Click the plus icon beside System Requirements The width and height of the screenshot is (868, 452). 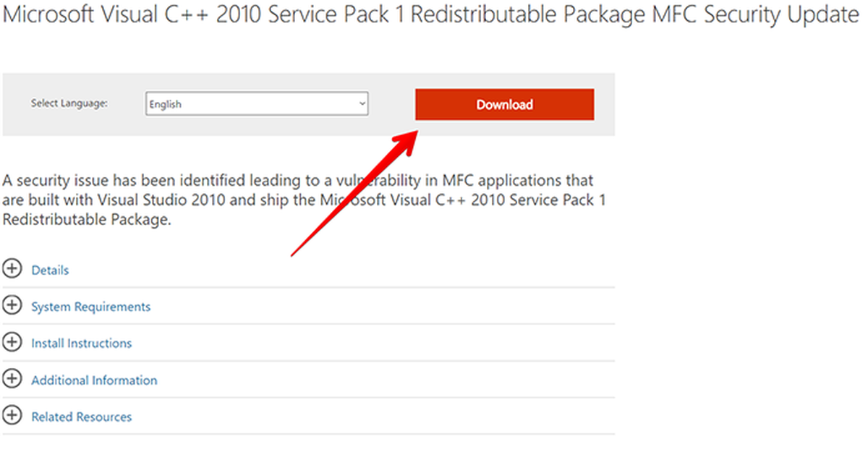pyautogui.click(x=12, y=306)
